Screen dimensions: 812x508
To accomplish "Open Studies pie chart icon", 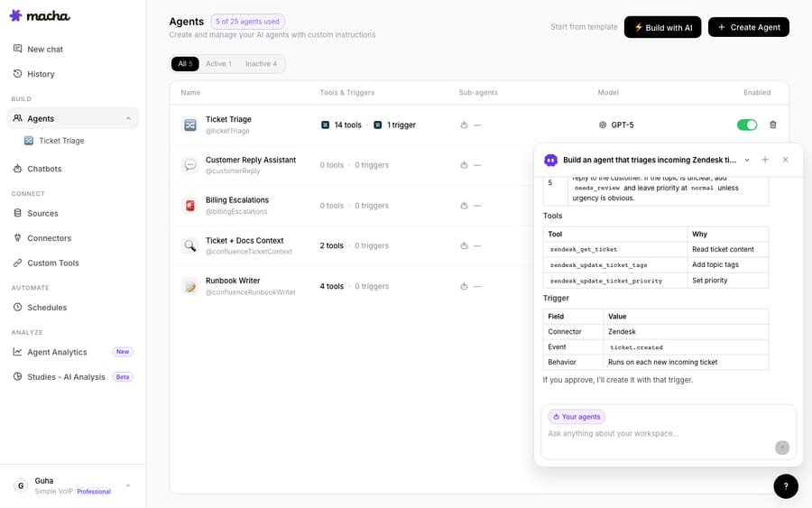I will click(x=18, y=376).
